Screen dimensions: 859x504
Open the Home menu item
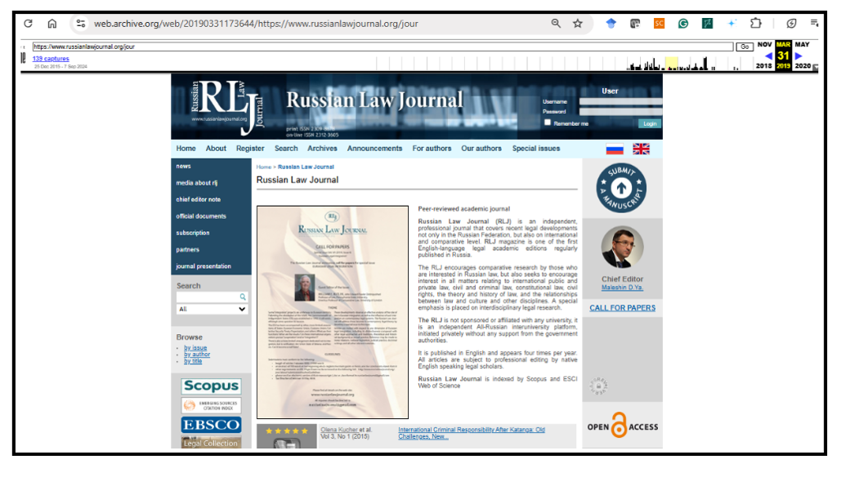click(x=186, y=149)
